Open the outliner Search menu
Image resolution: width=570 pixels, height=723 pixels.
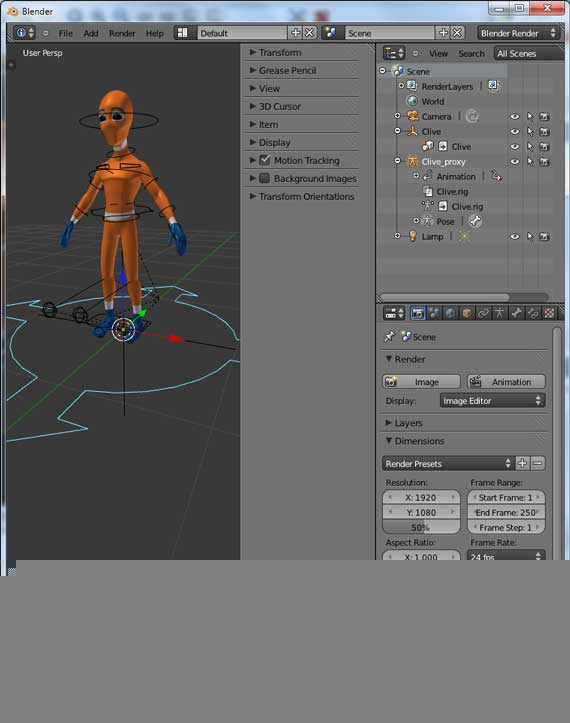point(471,53)
